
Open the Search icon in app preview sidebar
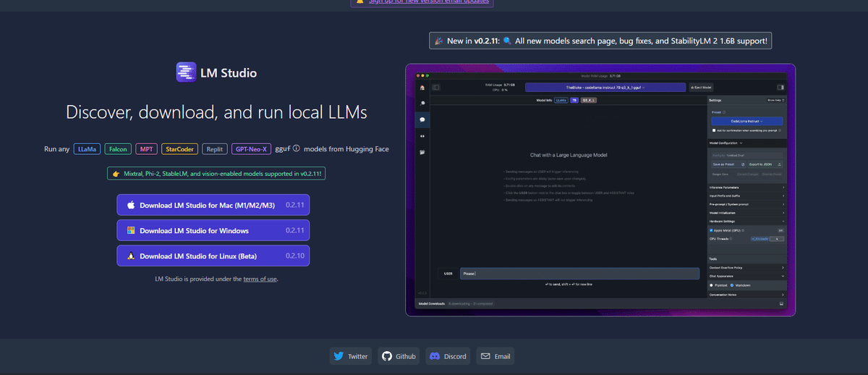click(x=422, y=103)
